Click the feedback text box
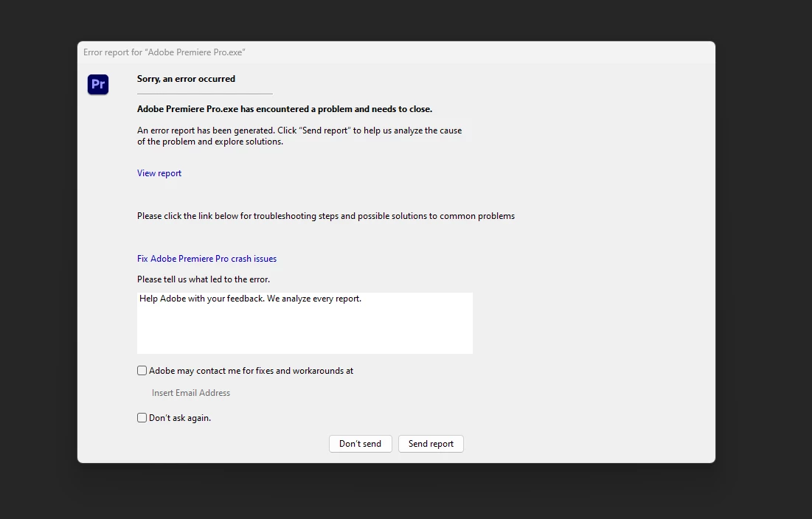Image resolution: width=812 pixels, height=519 pixels. point(305,324)
